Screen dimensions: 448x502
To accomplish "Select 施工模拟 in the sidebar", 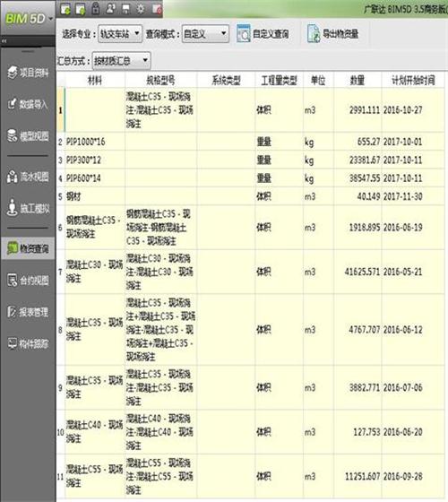I will tap(28, 208).
